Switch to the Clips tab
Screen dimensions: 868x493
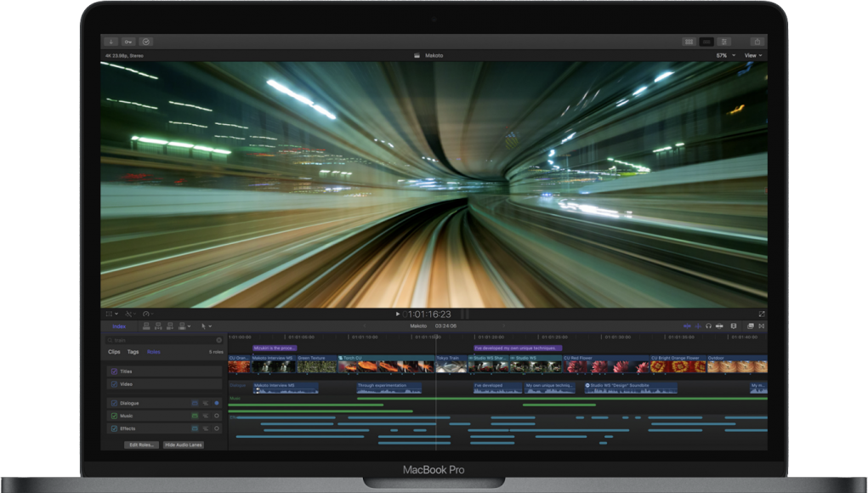click(x=114, y=352)
